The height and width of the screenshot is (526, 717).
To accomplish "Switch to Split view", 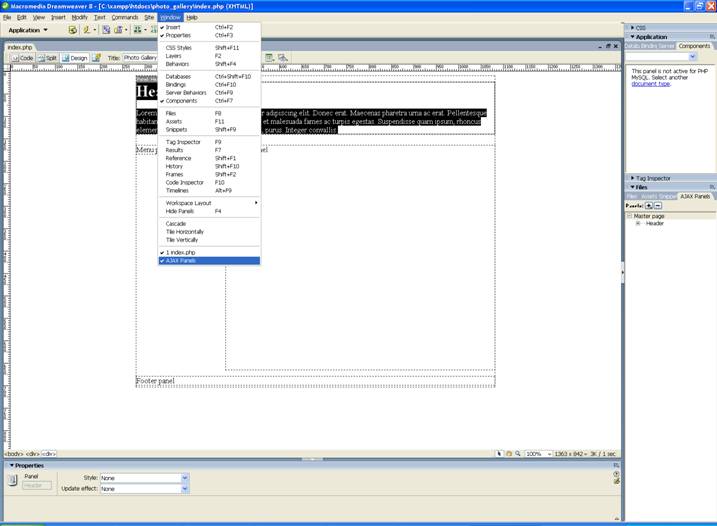I will click(x=48, y=58).
